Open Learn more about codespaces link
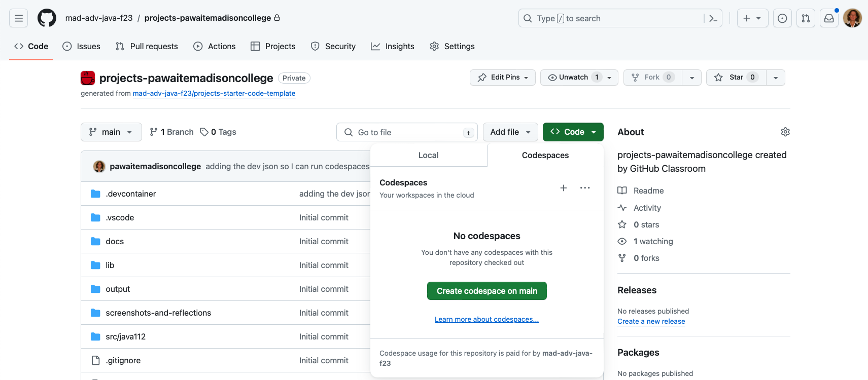 487,319
